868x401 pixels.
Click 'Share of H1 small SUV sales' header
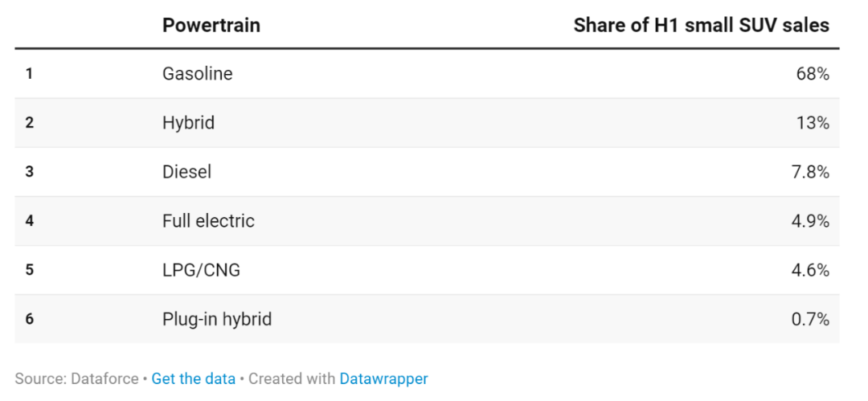coord(701,25)
